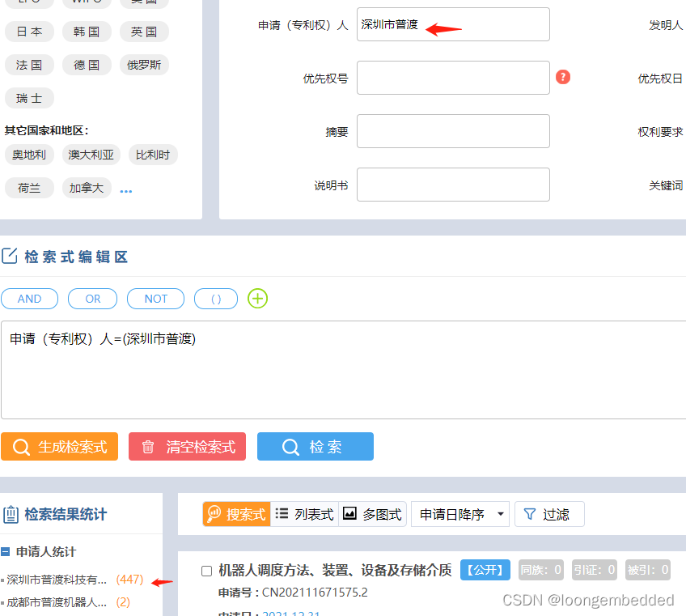The height and width of the screenshot is (616, 686).
Task: Click the (447) applicant count
Action: (130, 580)
